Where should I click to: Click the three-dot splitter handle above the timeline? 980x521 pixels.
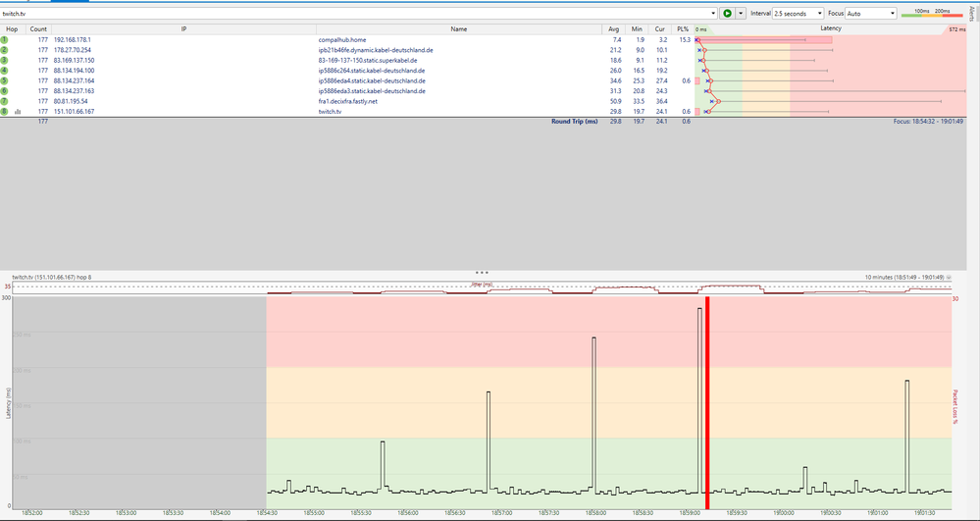[482, 273]
